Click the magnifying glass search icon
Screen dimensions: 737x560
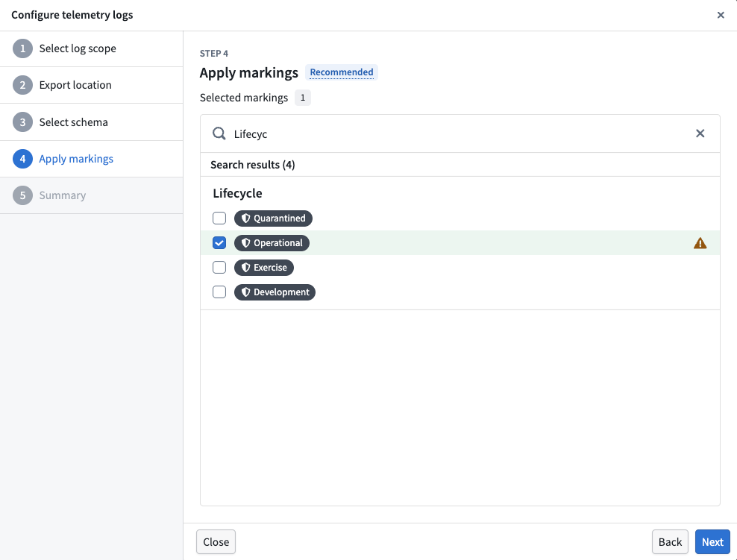point(219,133)
